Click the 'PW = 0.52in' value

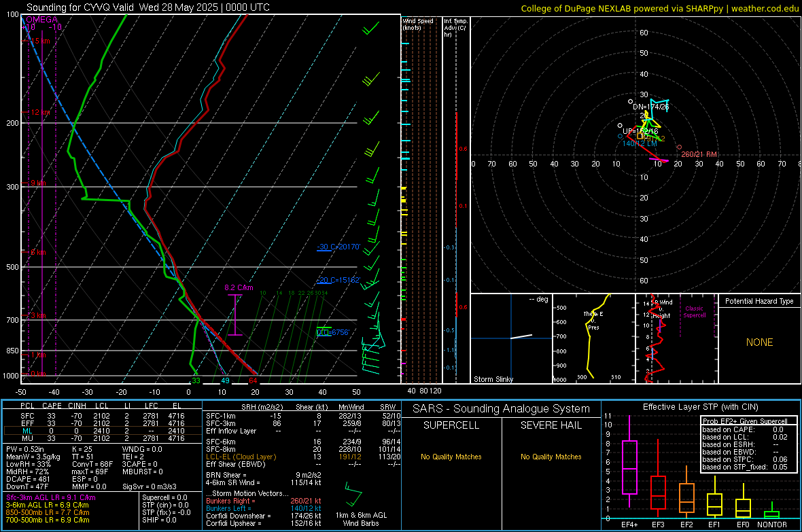point(25,449)
